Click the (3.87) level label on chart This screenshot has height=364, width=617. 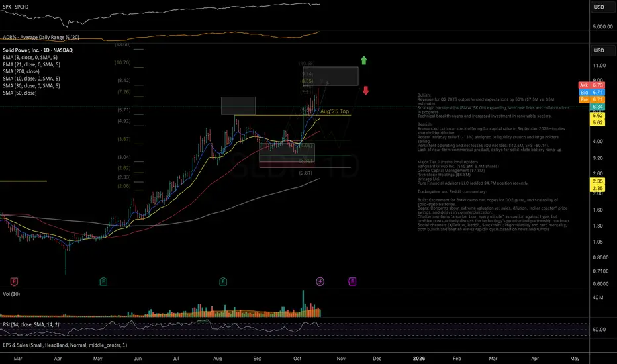point(124,139)
